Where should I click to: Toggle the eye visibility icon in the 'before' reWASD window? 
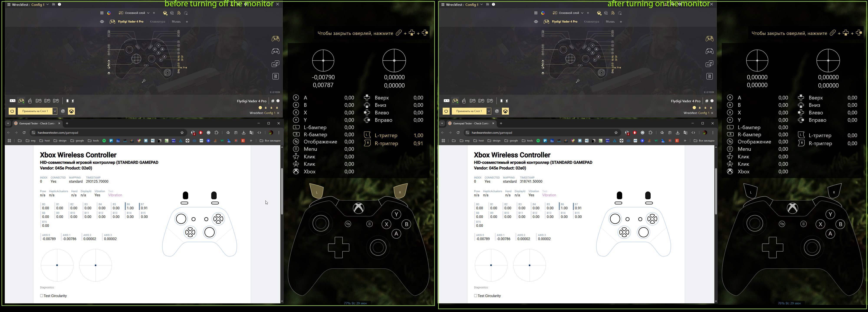point(102,21)
